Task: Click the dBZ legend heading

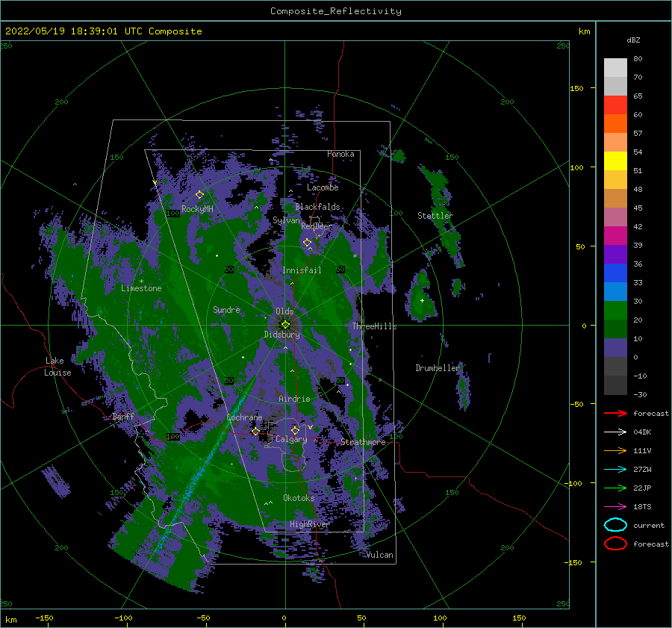Action: tap(633, 40)
